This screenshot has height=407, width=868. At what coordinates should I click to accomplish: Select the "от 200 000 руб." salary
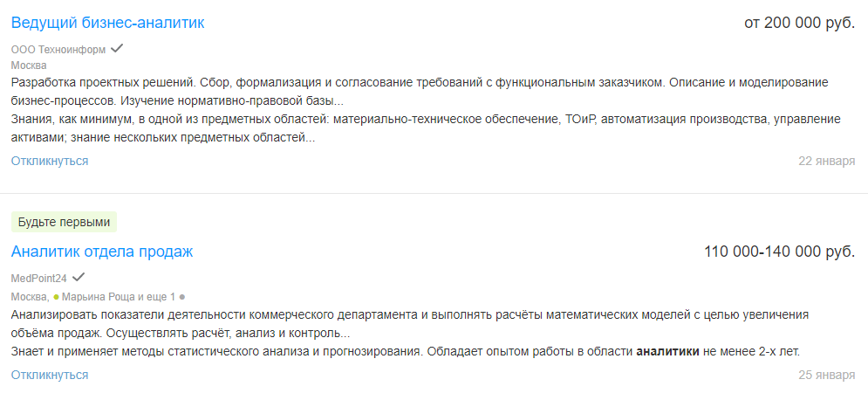tap(799, 23)
